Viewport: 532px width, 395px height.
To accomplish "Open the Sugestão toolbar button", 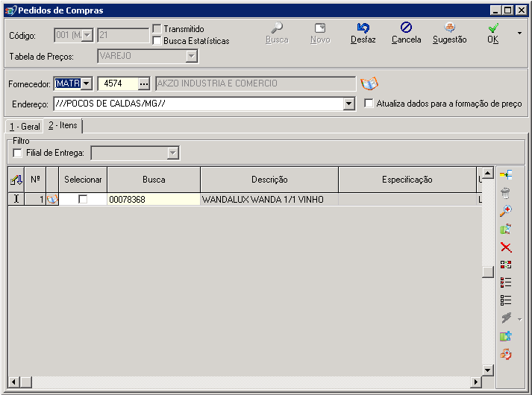I will pyautogui.click(x=450, y=33).
